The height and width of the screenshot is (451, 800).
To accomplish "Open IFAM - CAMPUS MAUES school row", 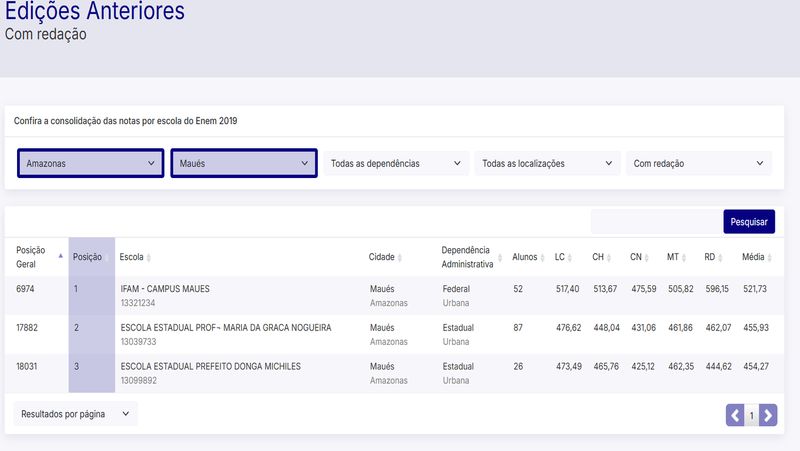I will pos(164,289).
